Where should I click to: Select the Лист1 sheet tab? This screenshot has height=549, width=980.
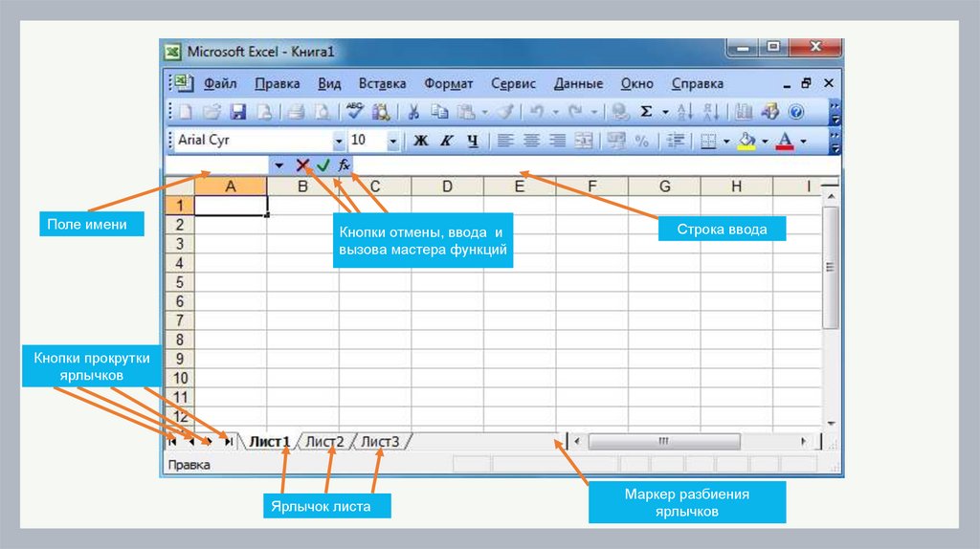tap(269, 442)
